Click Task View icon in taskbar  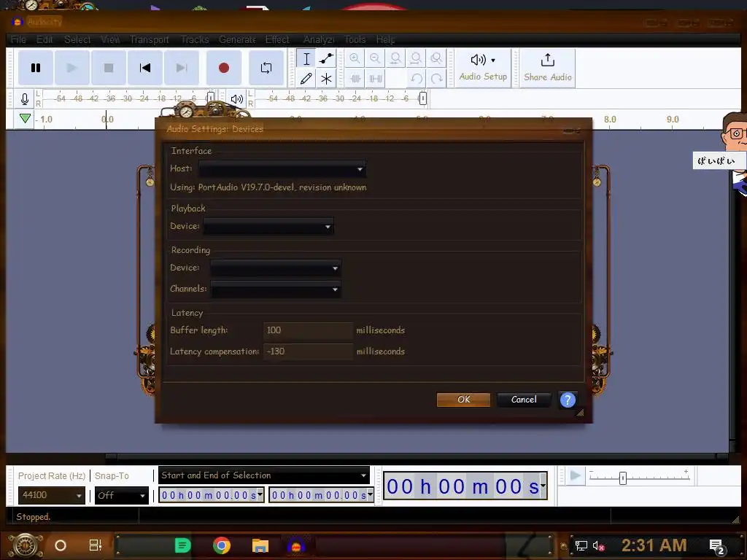(x=96, y=545)
